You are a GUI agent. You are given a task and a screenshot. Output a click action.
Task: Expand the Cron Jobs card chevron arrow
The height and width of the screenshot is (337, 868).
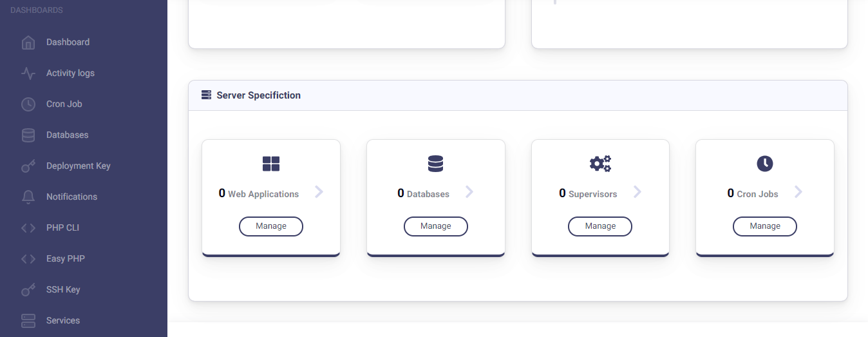(x=798, y=191)
